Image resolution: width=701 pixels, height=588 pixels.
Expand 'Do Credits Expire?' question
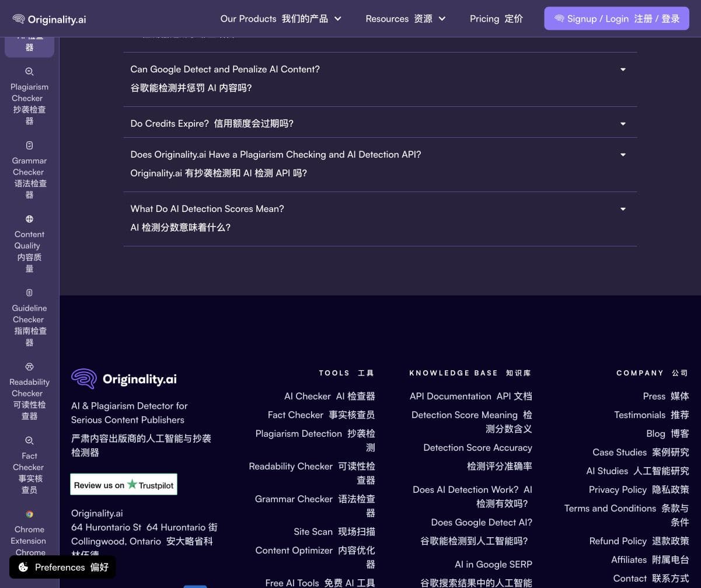pyautogui.click(x=380, y=124)
